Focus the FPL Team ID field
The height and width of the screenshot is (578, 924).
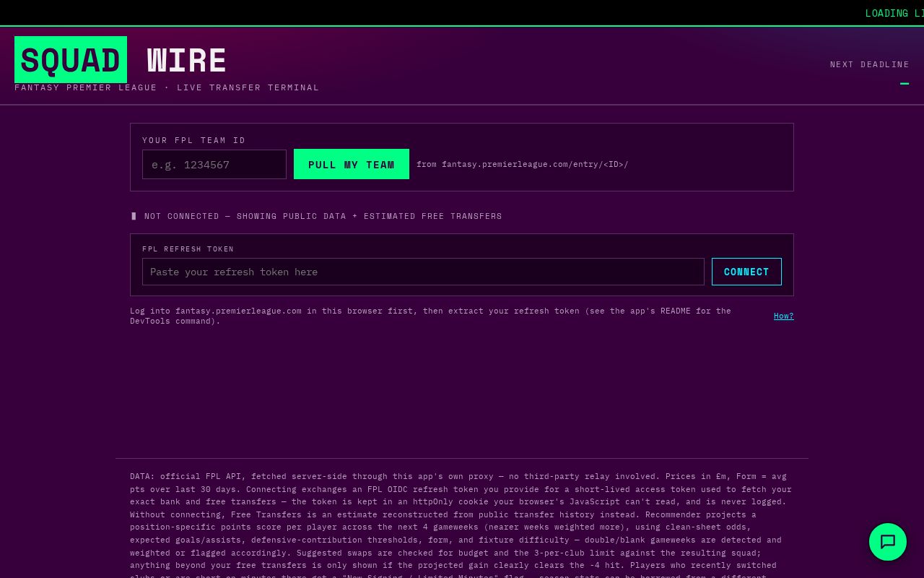(214, 164)
